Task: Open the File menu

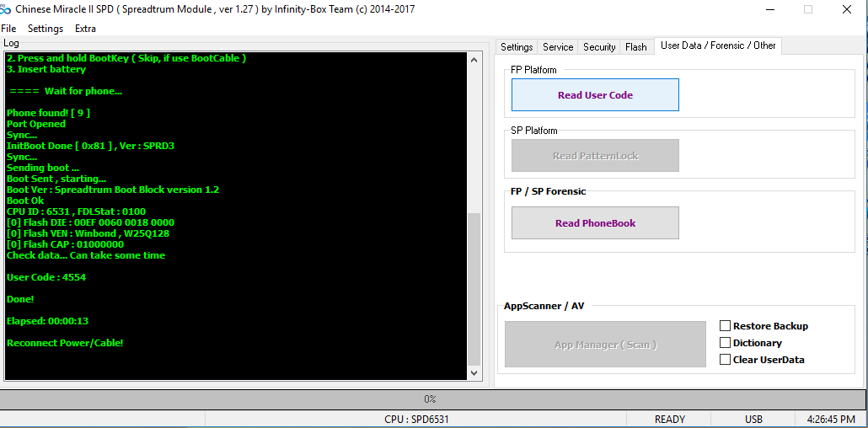Action: click(9, 29)
